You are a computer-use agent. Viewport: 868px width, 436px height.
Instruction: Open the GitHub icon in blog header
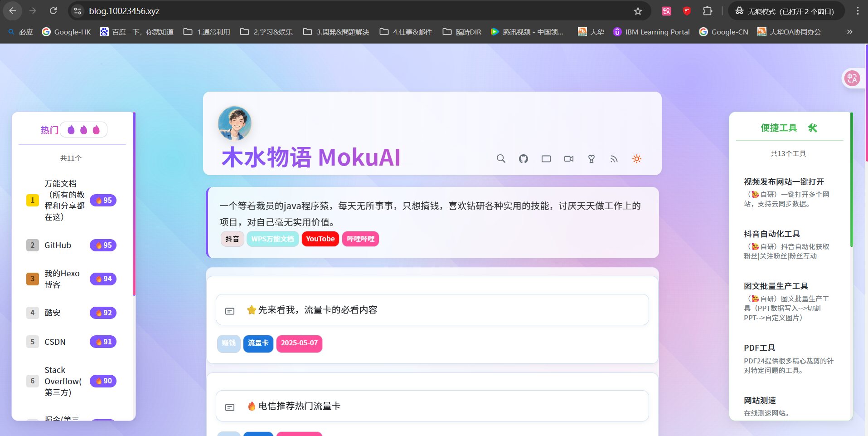tap(524, 159)
